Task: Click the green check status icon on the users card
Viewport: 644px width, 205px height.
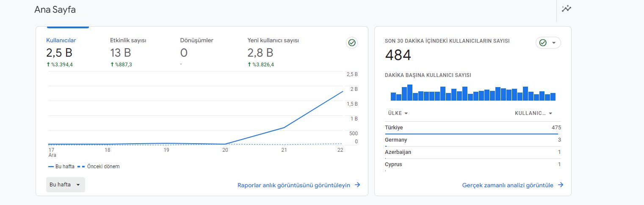Action: pos(351,43)
